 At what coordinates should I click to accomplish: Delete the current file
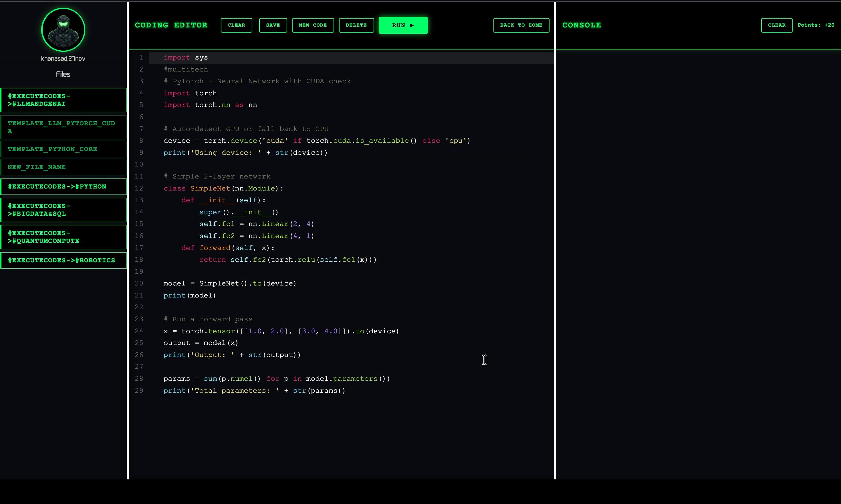tap(356, 25)
